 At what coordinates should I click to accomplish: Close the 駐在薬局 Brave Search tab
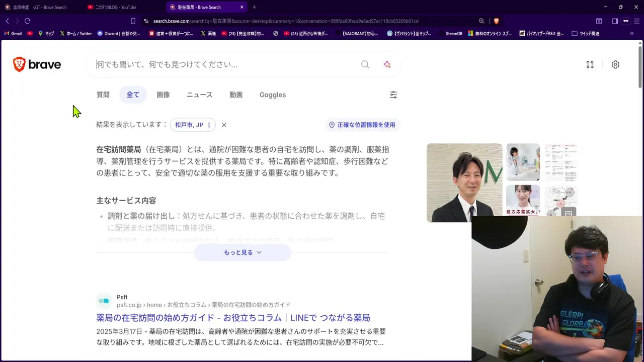242,7
